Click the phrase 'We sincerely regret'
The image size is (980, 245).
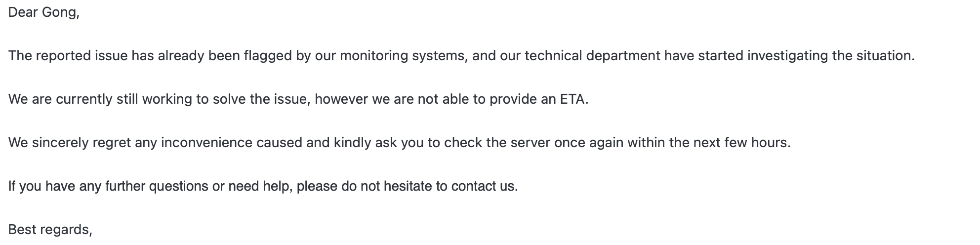tap(70, 143)
